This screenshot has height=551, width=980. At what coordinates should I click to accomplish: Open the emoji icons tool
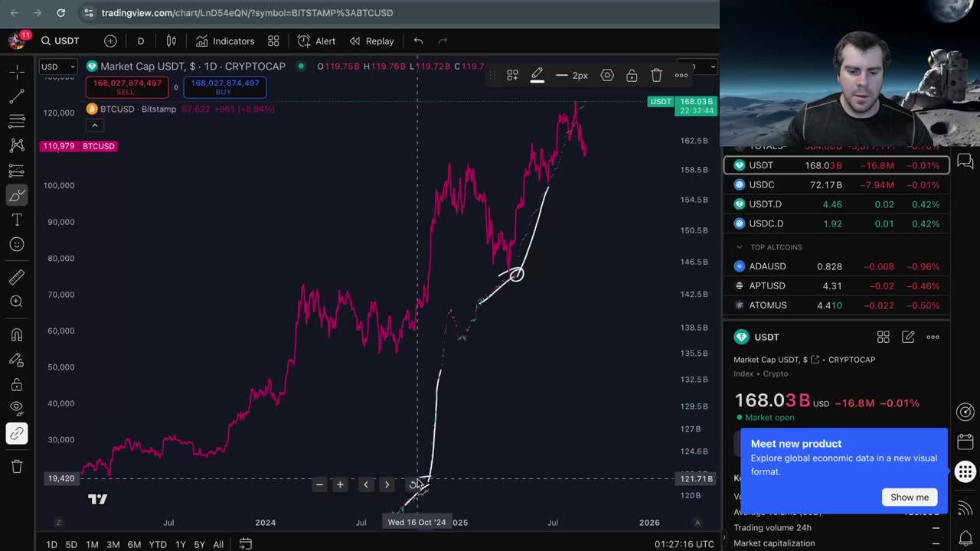click(x=17, y=244)
